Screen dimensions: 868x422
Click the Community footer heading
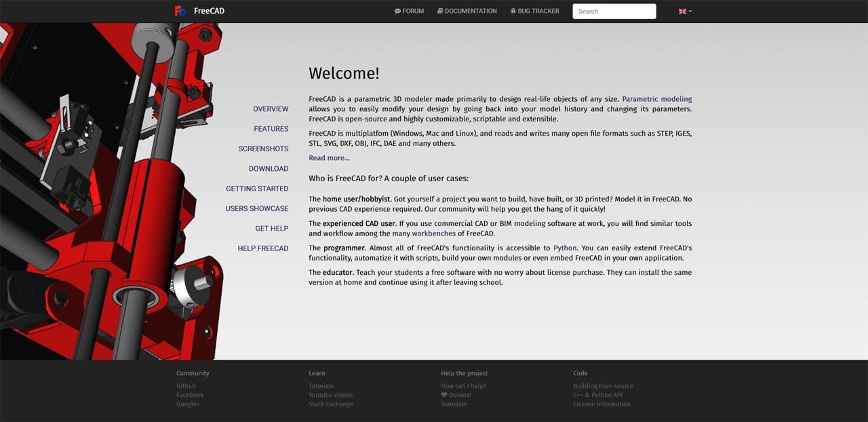[193, 373]
